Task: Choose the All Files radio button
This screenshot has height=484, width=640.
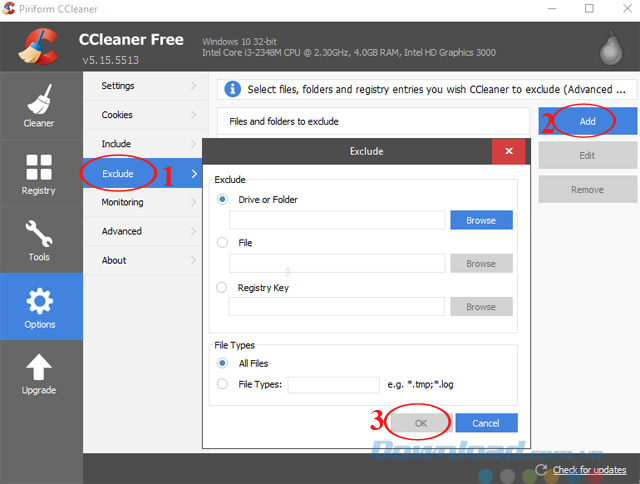Action: coord(222,363)
